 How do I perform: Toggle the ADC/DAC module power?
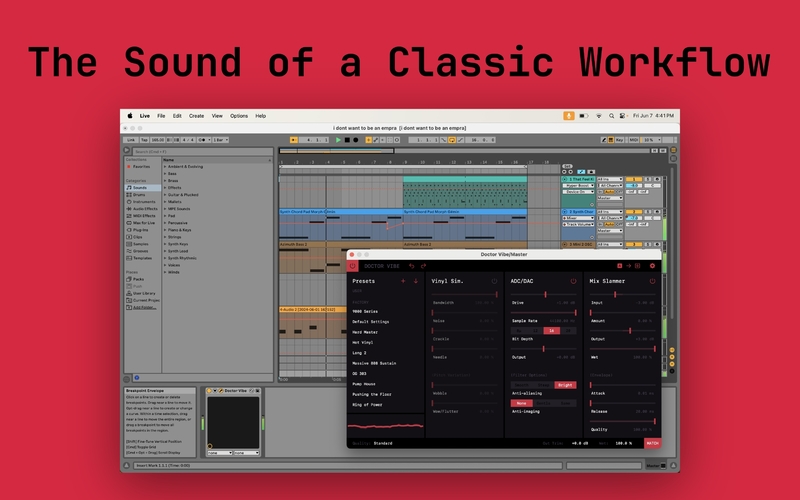(x=573, y=281)
